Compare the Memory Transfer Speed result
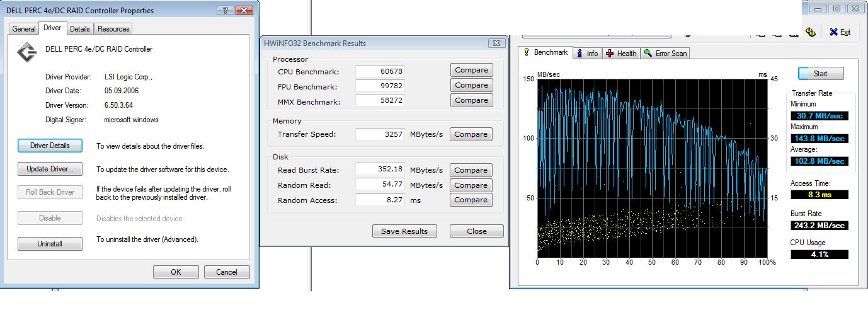This screenshot has width=868, height=322. [x=471, y=134]
